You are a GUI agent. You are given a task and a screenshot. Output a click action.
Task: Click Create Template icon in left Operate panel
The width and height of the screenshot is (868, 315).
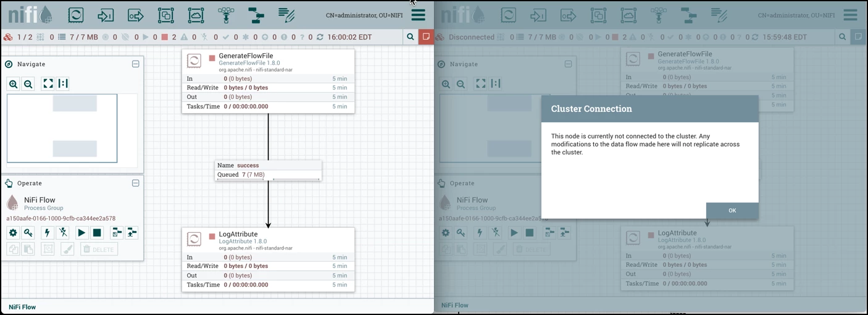click(117, 233)
